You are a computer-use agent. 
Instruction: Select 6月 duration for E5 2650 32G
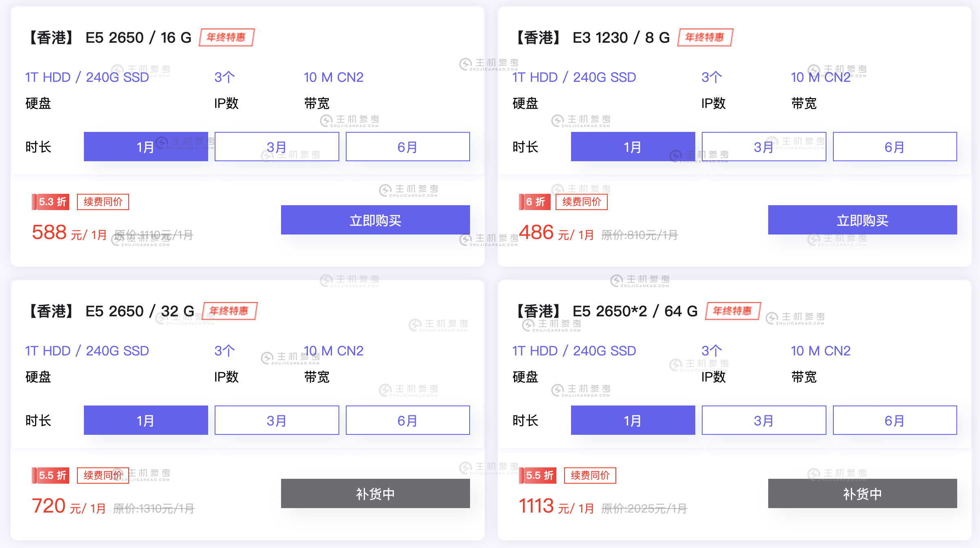[407, 420]
